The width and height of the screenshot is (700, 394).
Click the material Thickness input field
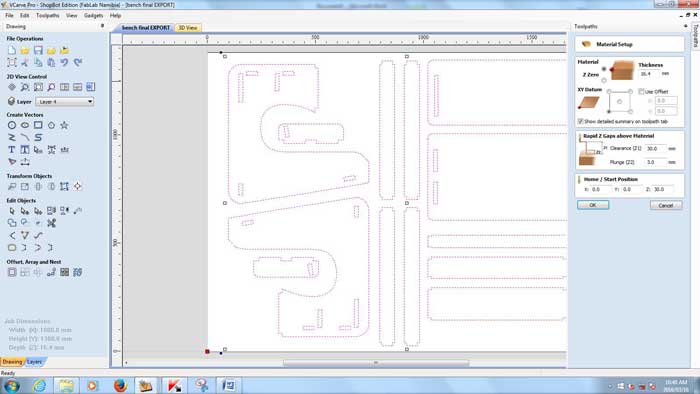click(649, 74)
